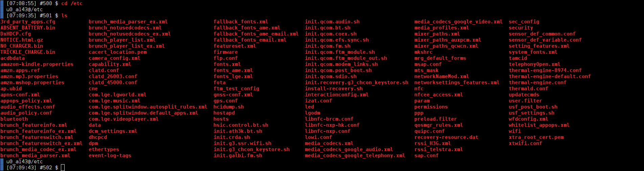644x171 pixels.
Task: Click the 3rd_party_apps.cfg filename
Action: (28, 22)
